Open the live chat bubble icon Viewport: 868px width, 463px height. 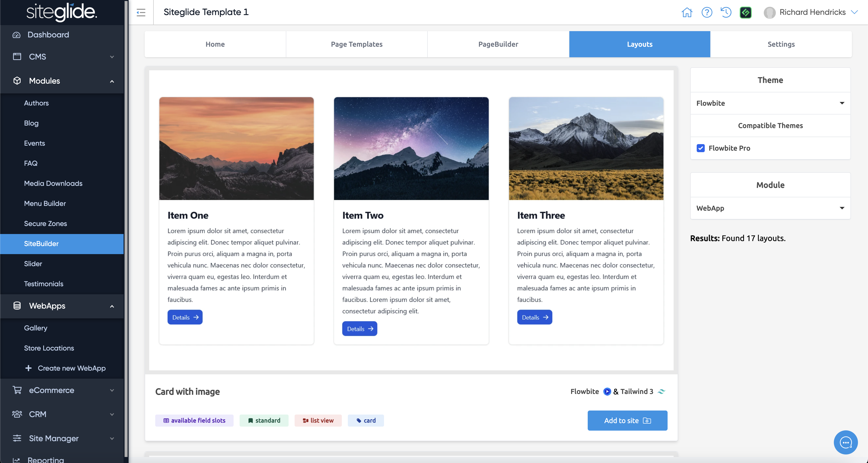pyautogui.click(x=845, y=442)
